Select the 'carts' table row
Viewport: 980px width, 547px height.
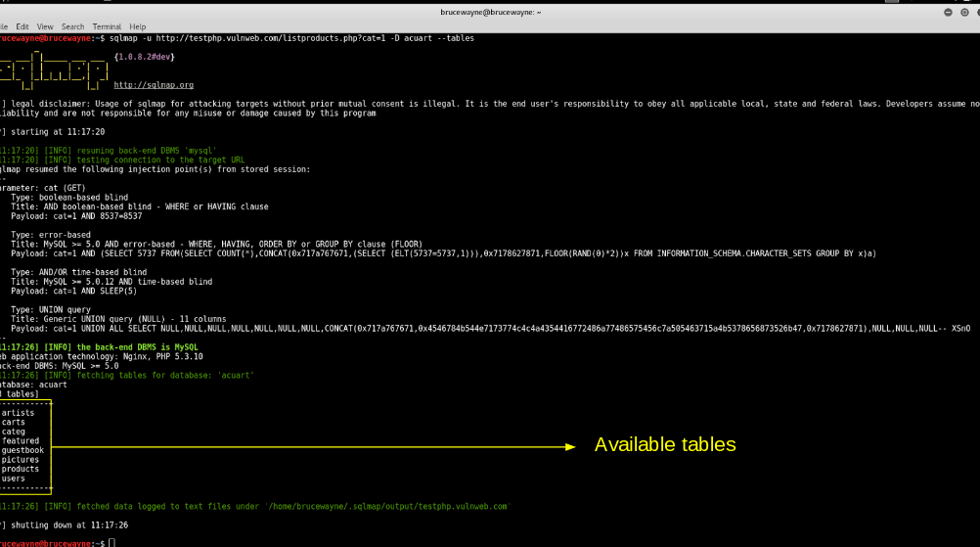click(x=13, y=422)
